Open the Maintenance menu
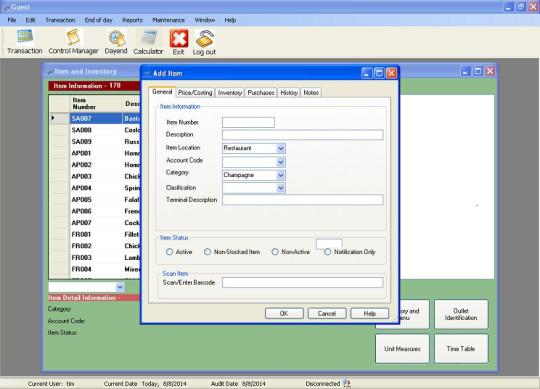 (x=168, y=20)
